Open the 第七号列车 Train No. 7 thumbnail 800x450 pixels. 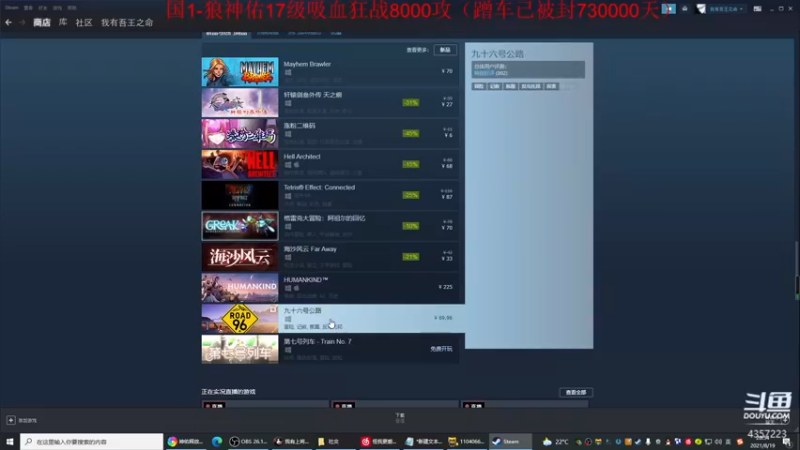[240, 349]
